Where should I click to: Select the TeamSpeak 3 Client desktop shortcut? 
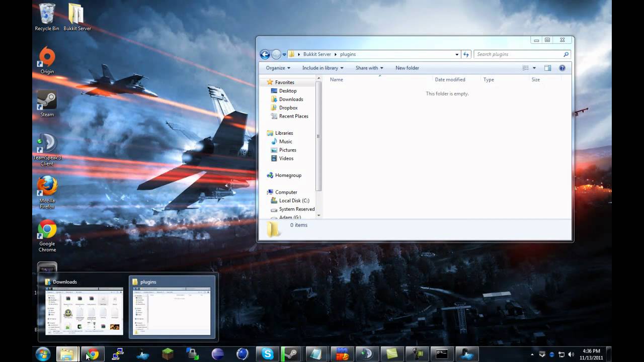47,149
